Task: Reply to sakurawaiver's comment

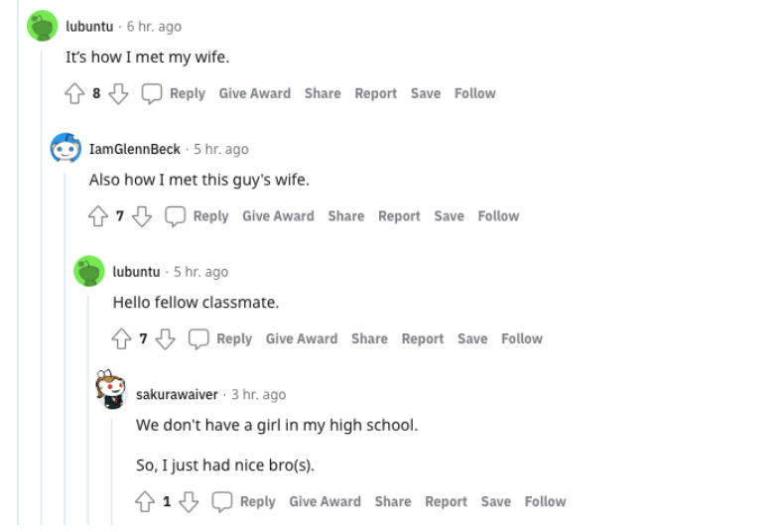Action: coord(244,502)
